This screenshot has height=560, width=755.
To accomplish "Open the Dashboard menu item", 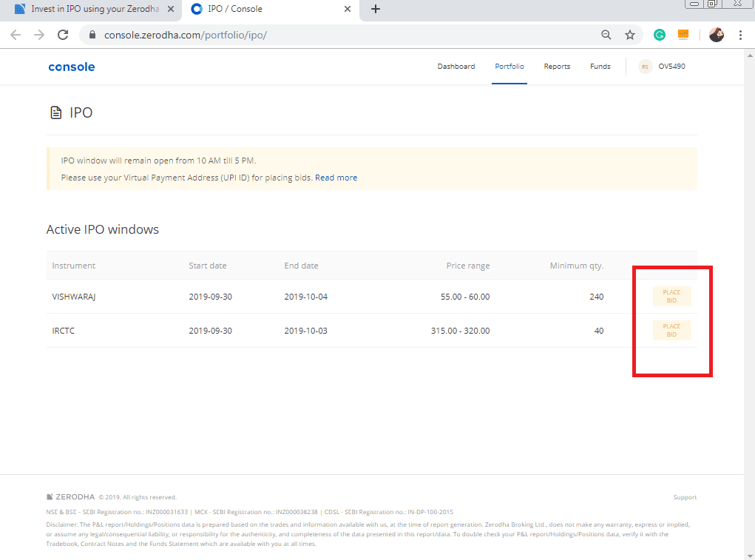I will point(456,67).
